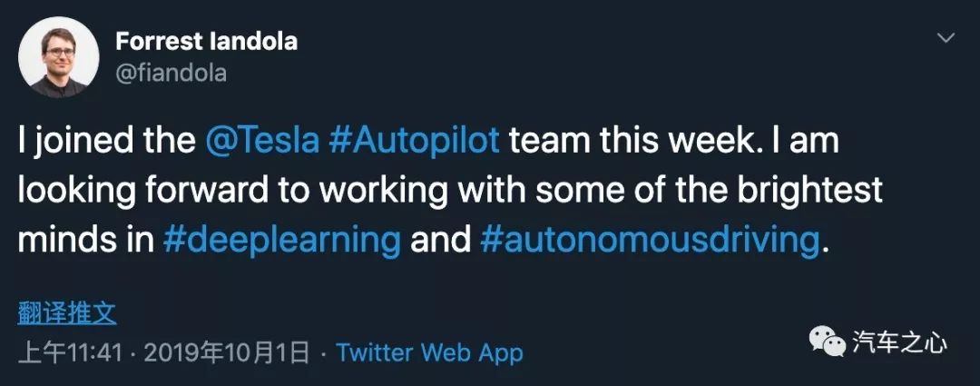This screenshot has width=980, height=386.
Task: Click the 上午11:41 tweet time
Action: click(69, 352)
